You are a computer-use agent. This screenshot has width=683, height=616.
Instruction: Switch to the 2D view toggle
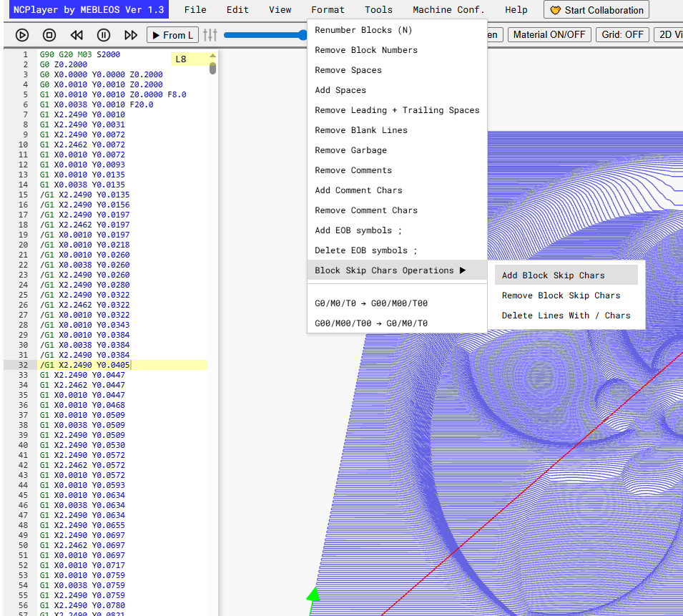669,35
